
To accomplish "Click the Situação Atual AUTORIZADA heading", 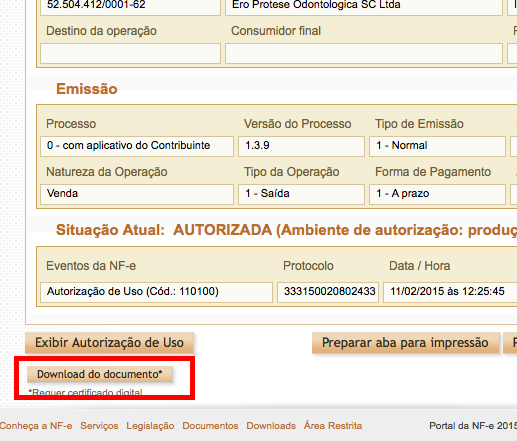I will [286, 230].
